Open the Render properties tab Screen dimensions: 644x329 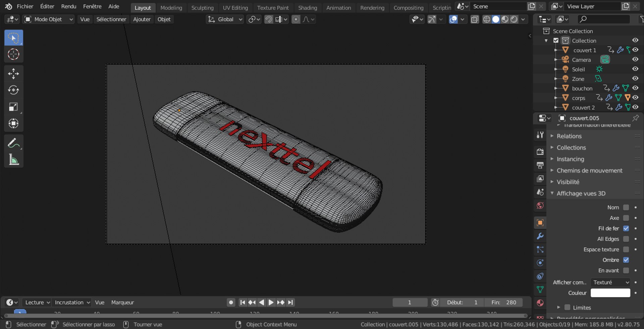pyautogui.click(x=540, y=152)
